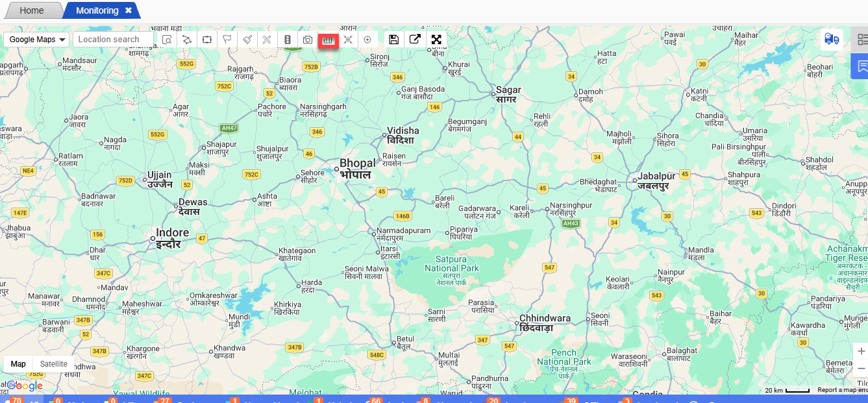Click the flag marker tool icon

click(227, 40)
